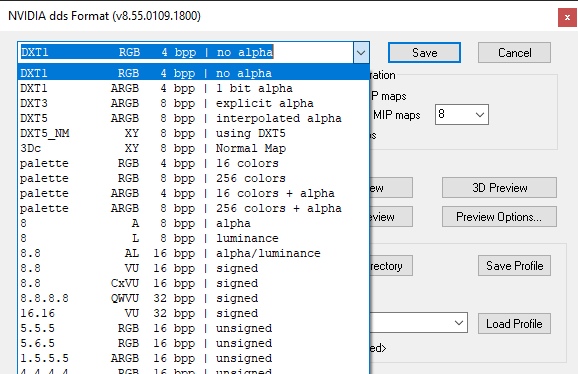Select 8.8 CxVU 16 bpp signed
This screenshot has height=374, width=578.
194,283
